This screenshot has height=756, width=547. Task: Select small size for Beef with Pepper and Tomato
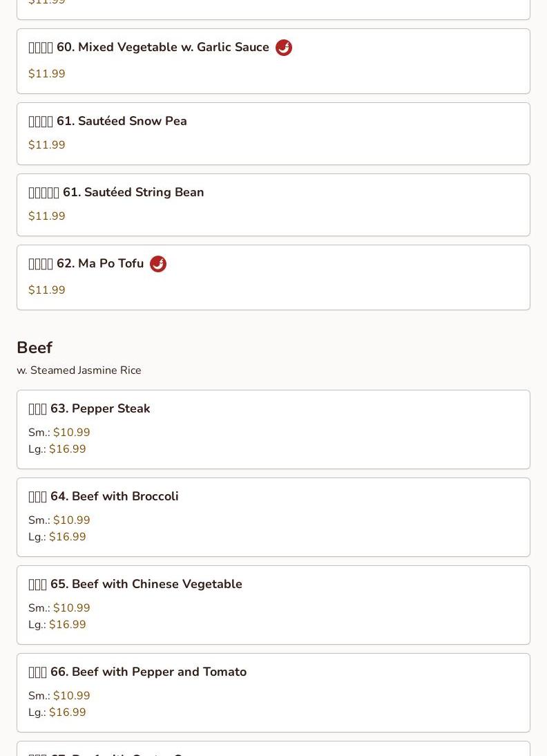tap(71, 696)
